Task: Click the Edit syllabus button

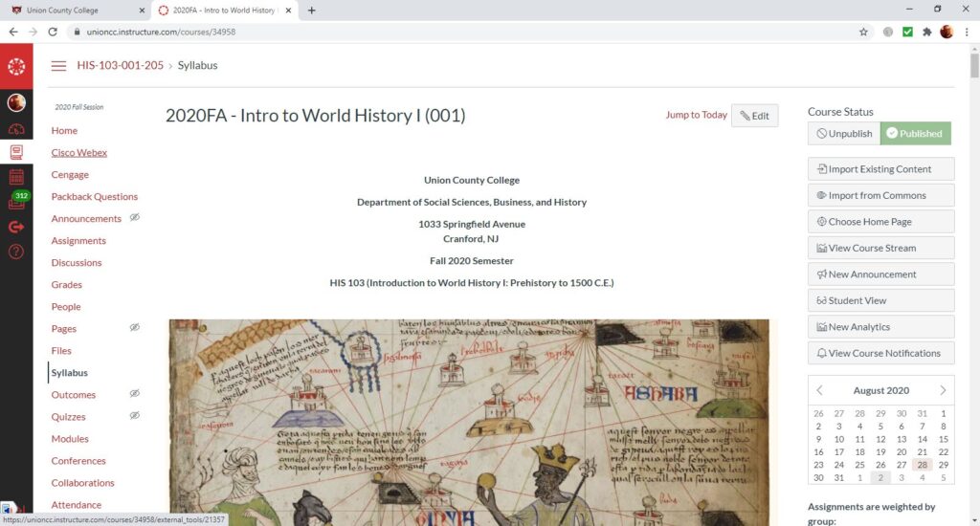Action: (754, 116)
